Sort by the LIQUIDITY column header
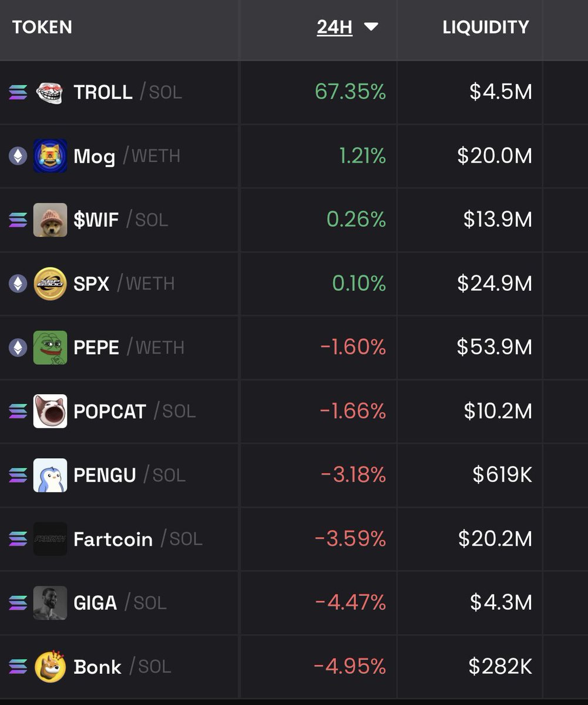Image resolution: width=588 pixels, height=705 pixels. coord(486,27)
